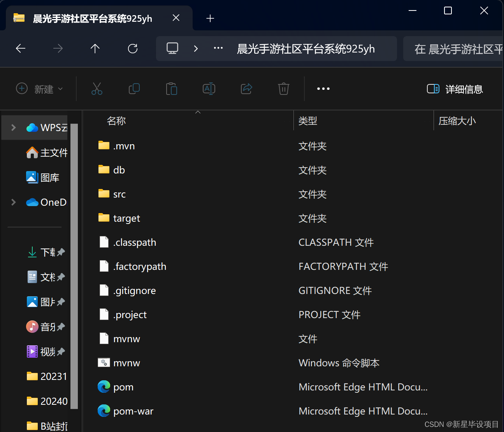Screen dimensions: 504x432
Task: Click CLASSPATH 文件 type text
Action: [336, 242]
